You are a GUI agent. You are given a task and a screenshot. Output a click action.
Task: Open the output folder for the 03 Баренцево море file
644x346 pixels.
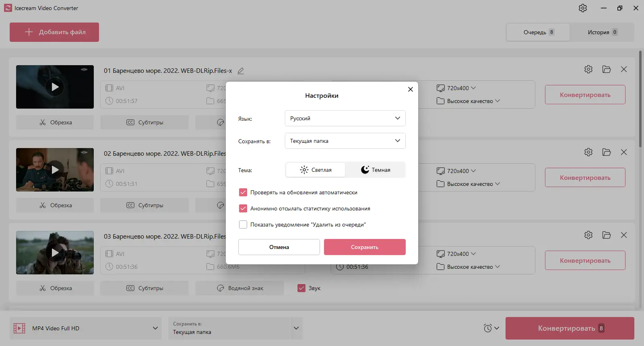607,235
